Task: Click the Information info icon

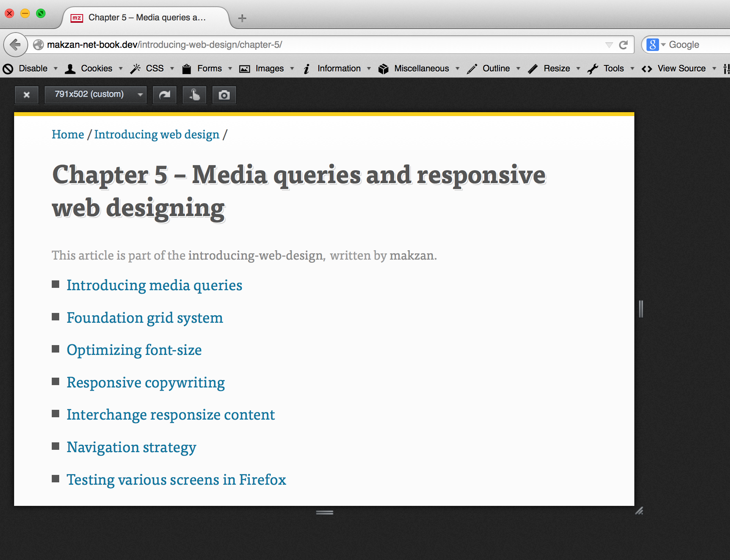Action: (307, 68)
